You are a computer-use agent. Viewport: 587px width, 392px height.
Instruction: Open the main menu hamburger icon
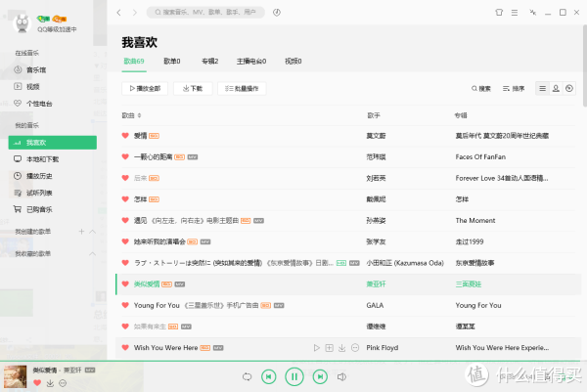coord(515,13)
